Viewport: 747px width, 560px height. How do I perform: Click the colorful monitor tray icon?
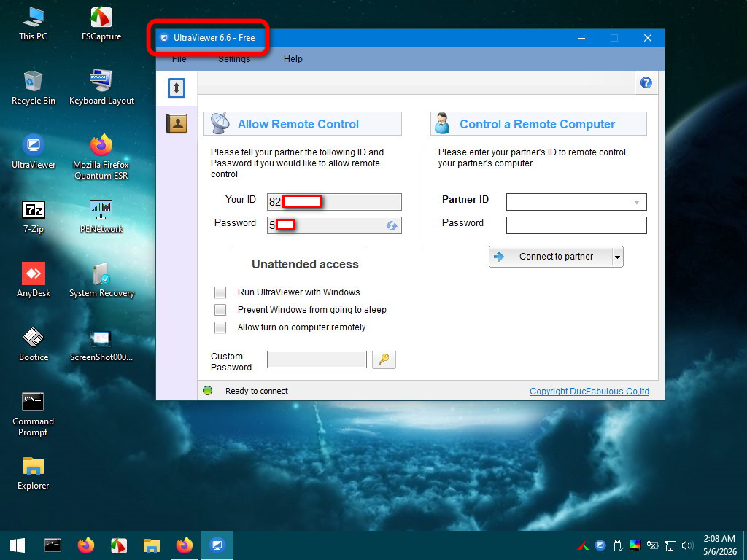click(635, 545)
